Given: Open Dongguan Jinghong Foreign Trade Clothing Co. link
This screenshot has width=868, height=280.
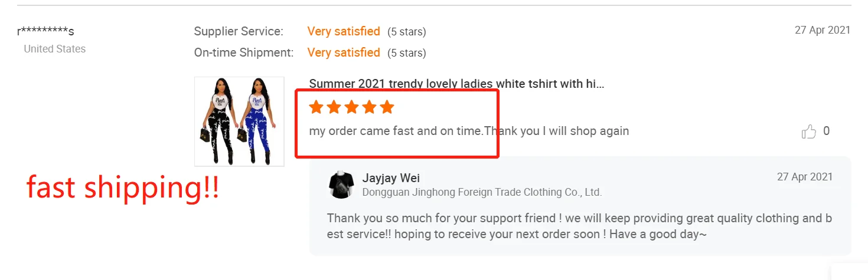Looking at the screenshot, I should pos(482,192).
